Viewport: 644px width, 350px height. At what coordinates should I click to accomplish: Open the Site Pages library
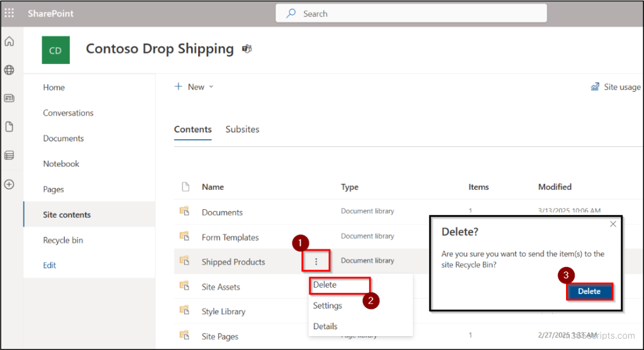219,336
